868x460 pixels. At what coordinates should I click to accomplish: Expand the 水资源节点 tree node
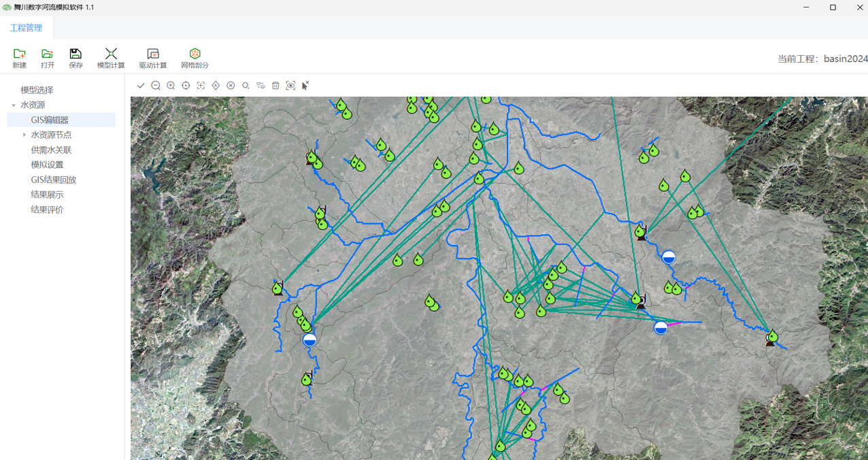tap(24, 135)
